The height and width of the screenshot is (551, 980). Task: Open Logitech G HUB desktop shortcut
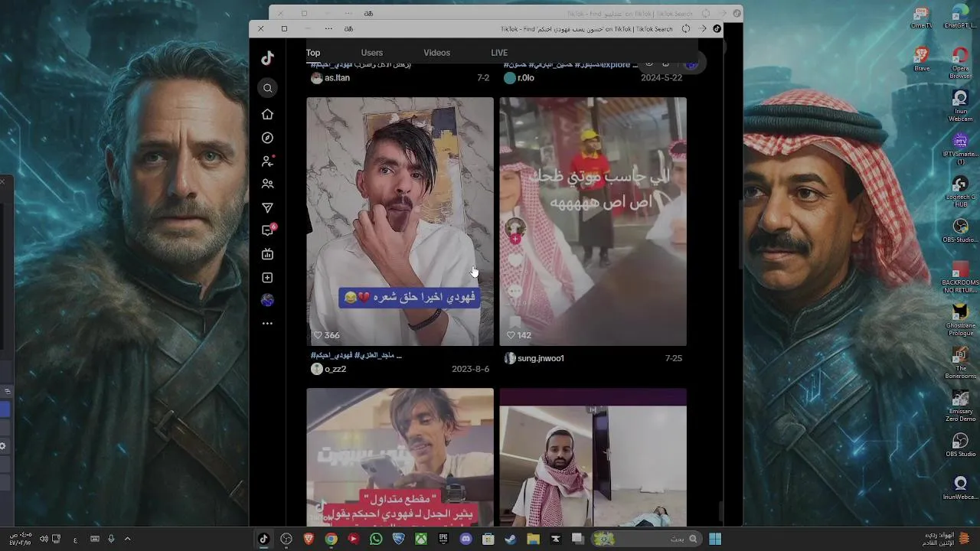click(960, 192)
